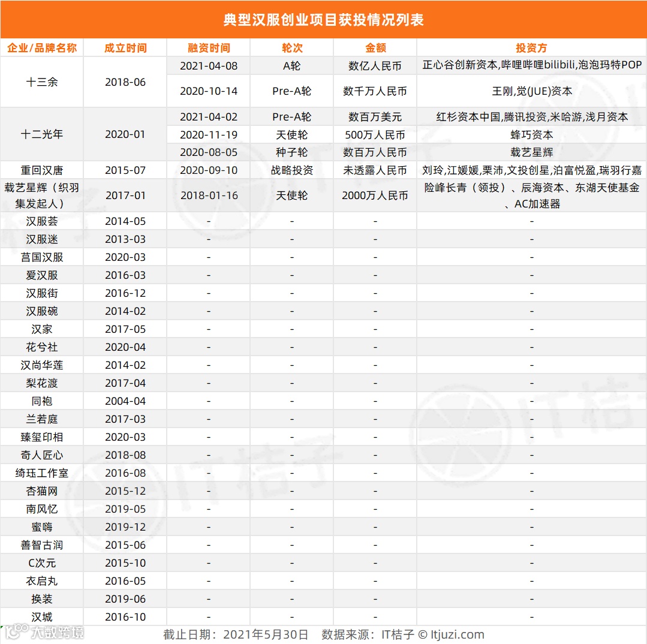Select the 南风忆 brand cell
This screenshot has height=644, width=647.
pos(42,509)
